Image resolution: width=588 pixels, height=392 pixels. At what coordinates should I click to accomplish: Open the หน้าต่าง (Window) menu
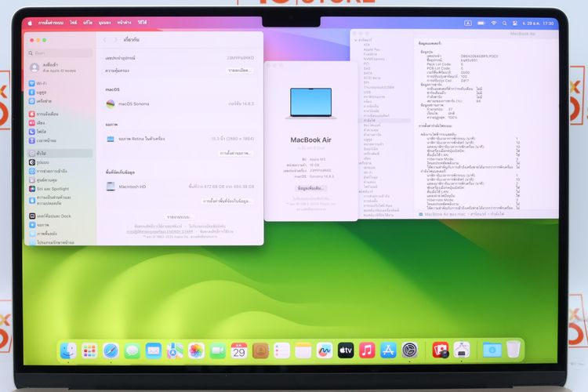tap(124, 23)
